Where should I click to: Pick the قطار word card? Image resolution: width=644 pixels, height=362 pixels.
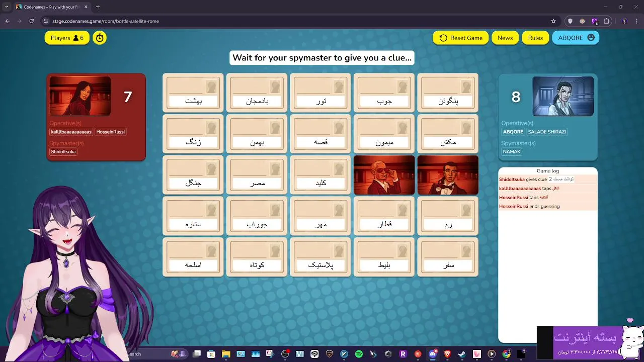point(384,216)
